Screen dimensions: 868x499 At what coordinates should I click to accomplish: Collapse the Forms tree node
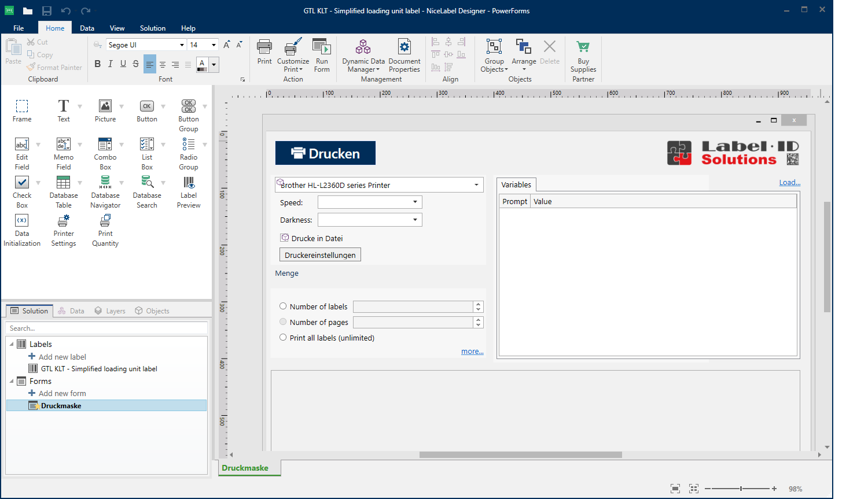[12, 381]
